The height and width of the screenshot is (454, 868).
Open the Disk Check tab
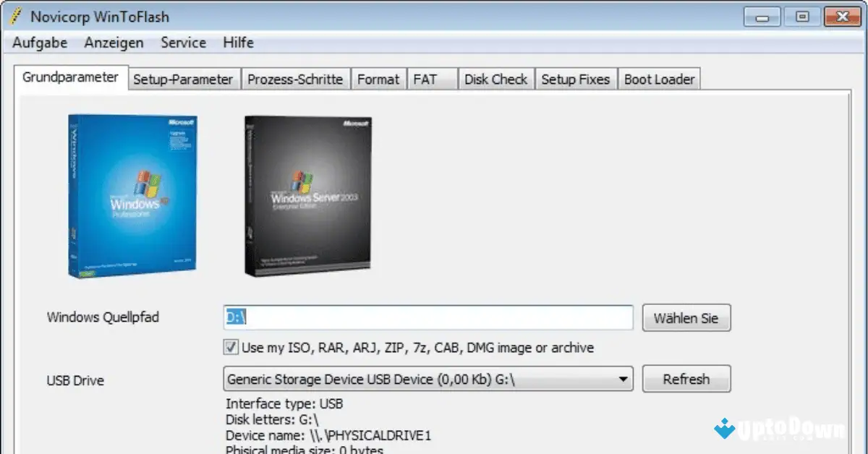[495, 79]
